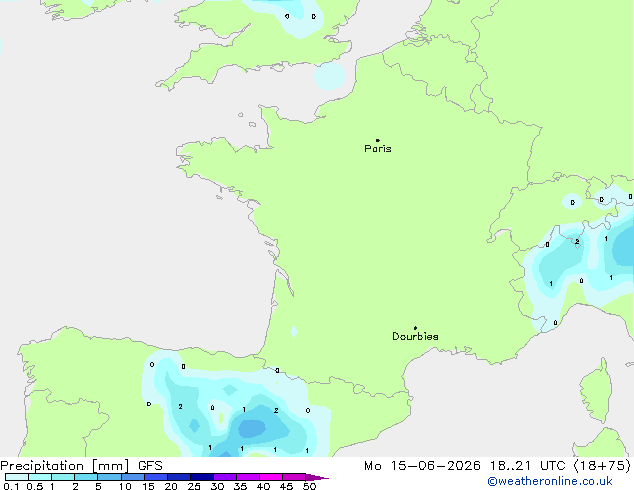Click the black dot marking Dourbies
This screenshot has width=634, height=490.
pos(415,328)
